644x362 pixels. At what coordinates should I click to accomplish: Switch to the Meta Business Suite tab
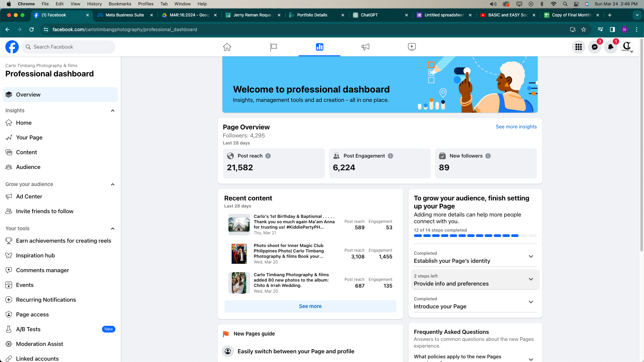point(125,15)
